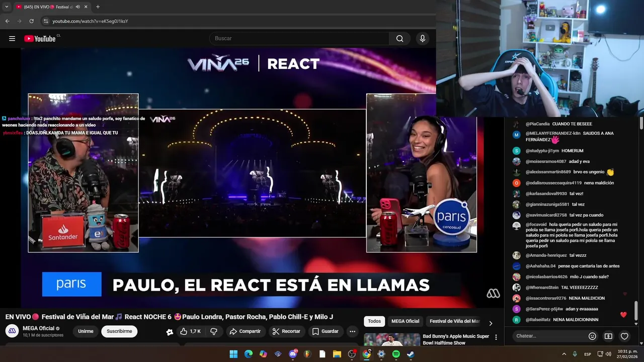Click the Compartir share button
This screenshot has width=644, height=362.
(x=245, y=331)
